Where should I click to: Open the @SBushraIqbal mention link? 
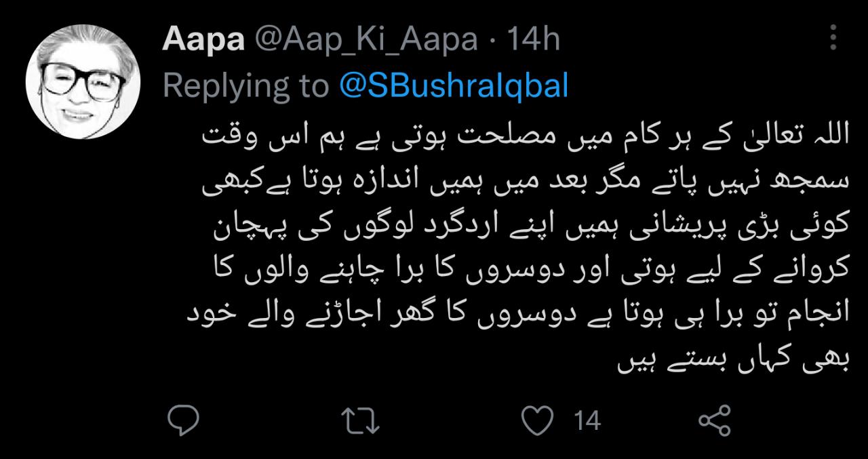[453, 86]
